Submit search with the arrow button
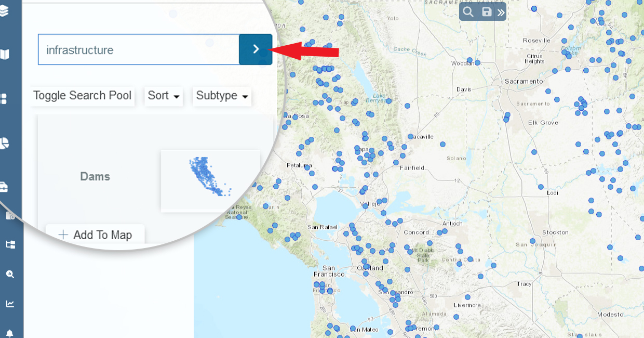Screen dimensions: 644x338 256,49
